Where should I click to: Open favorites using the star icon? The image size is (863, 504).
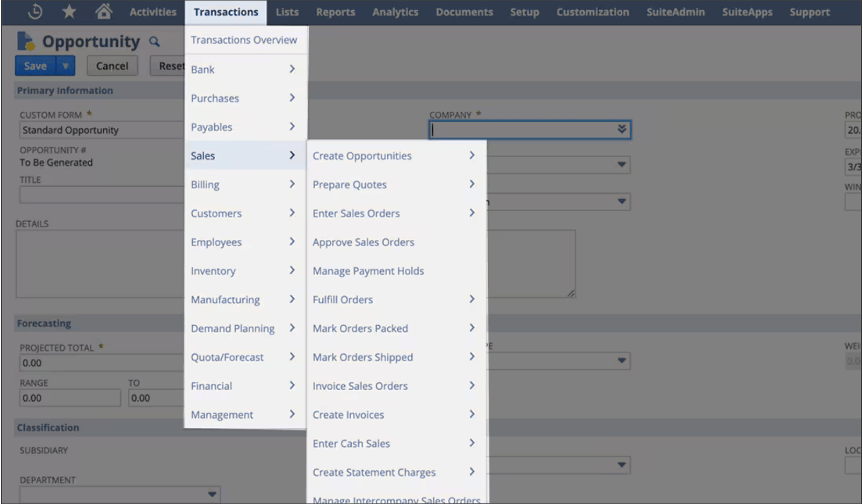(x=69, y=12)
